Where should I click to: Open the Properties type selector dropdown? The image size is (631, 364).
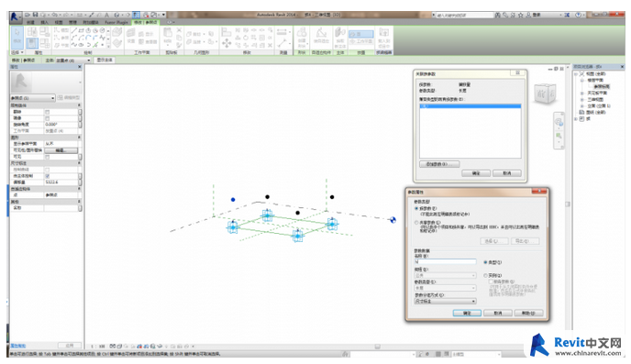point(33,98)
